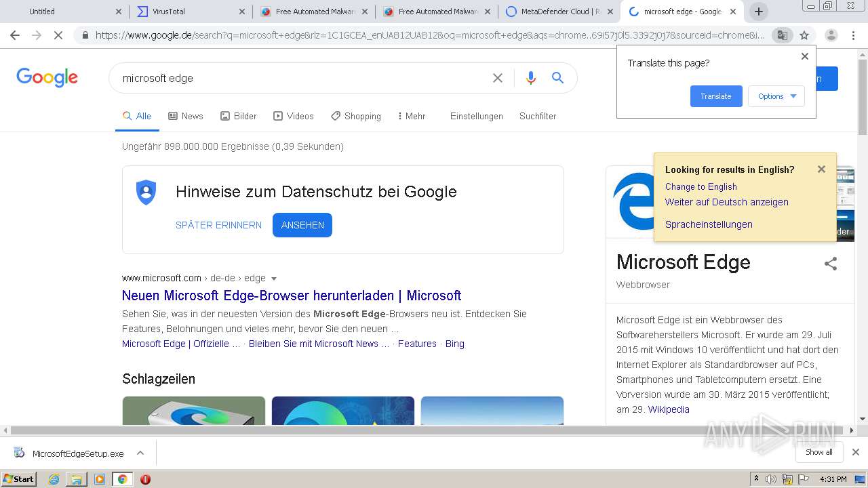The image size is (868, 488).
Task: Submit search with magnifier icon
Action: 557,78
